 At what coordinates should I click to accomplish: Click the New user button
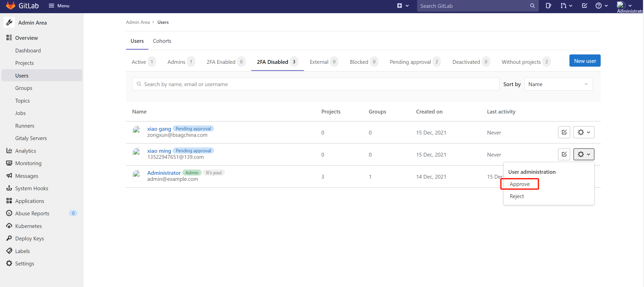[585, 61]
